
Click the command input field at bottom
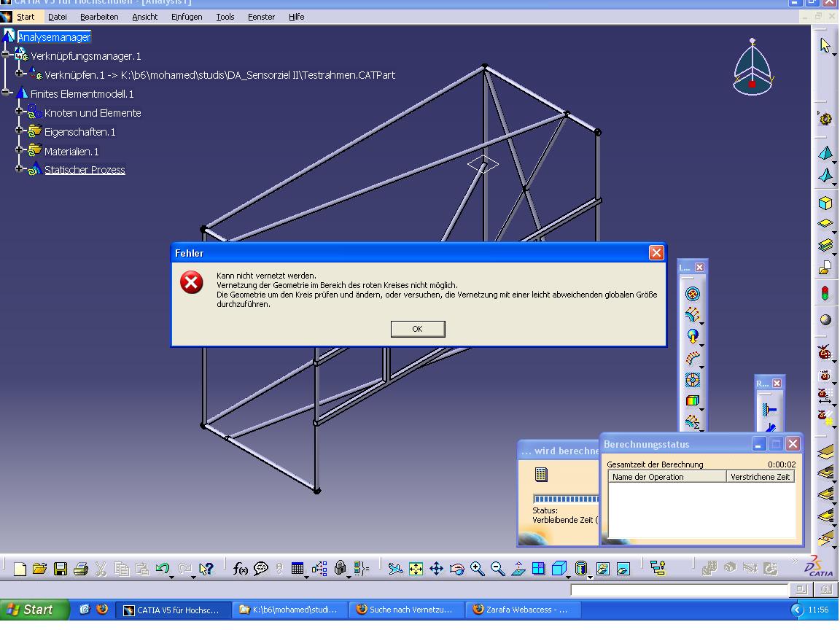pyautogui.click(x=680, y=590)
